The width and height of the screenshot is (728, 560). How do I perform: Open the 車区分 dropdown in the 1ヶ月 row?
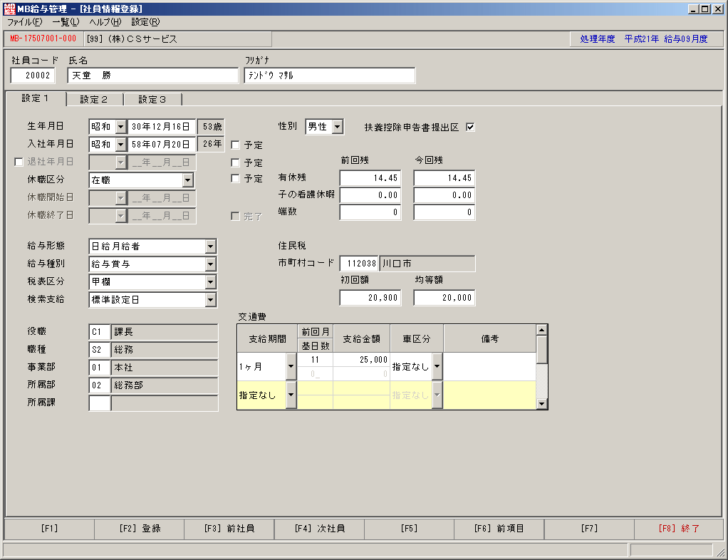[x=437, y=366]
